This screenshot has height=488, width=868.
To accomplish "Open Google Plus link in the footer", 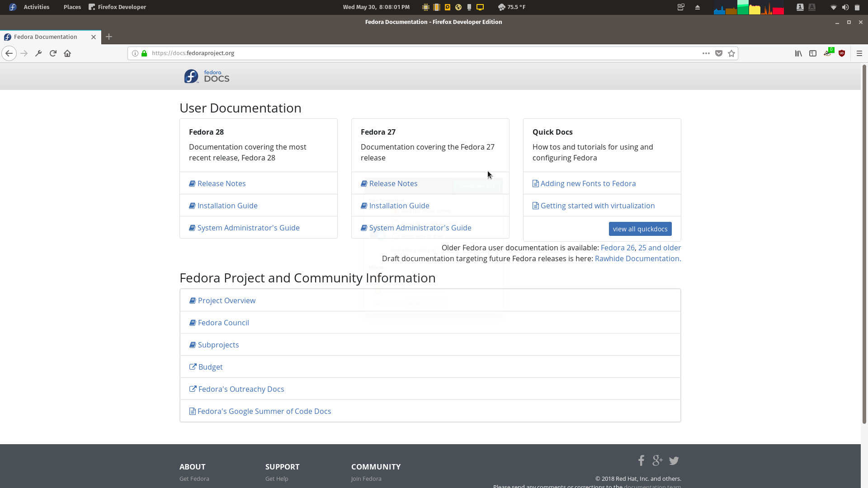I will (657, 460).
